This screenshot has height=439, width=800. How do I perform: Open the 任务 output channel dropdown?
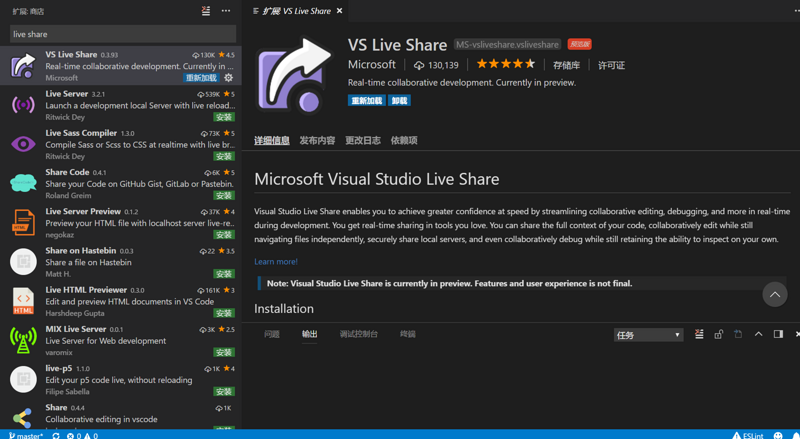[x=648, y=335]
